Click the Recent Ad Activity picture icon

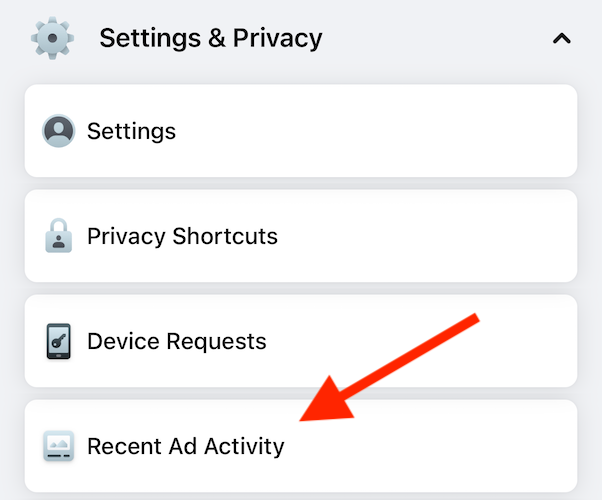pos(59,446)
